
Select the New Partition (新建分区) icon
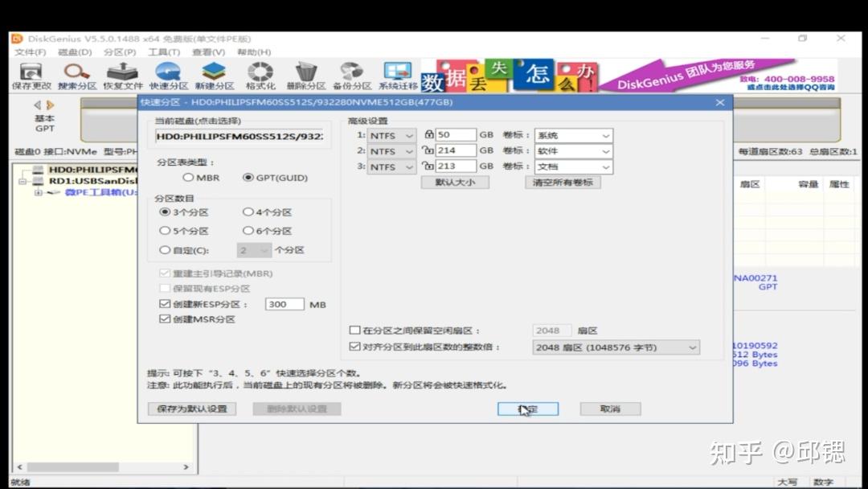[215, 76]
